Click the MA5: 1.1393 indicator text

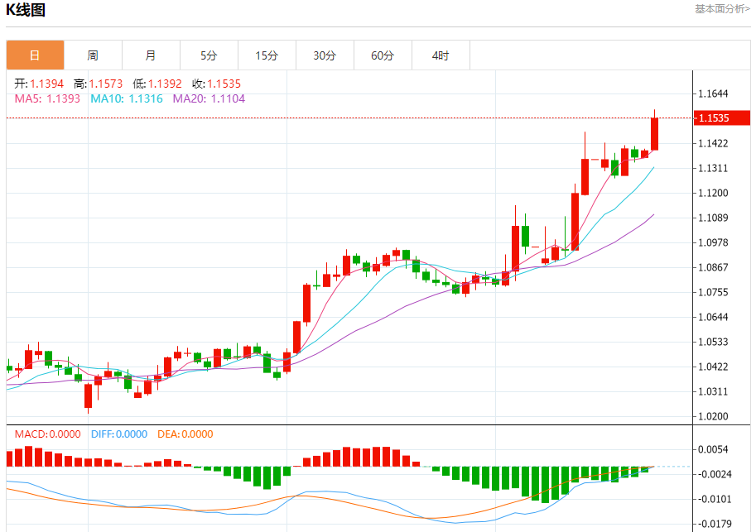coord(47,98)
